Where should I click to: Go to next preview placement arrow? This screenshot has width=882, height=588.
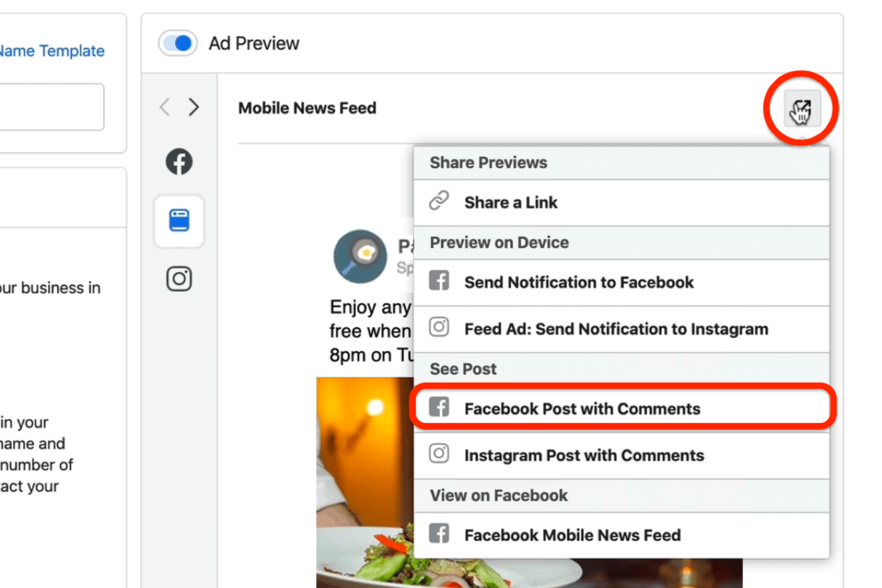pyautogui.click(x=193, y=107)
